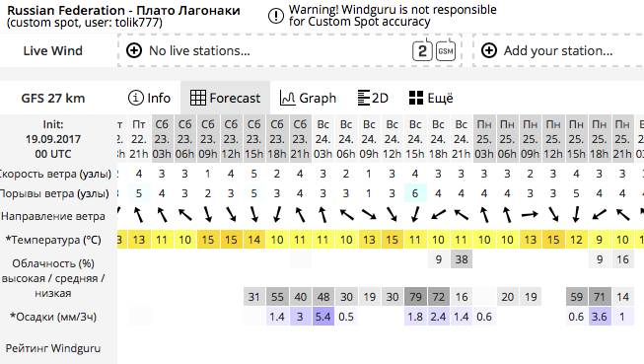
Task: Click the warning exclamation icon
Action: coord(275,16)
